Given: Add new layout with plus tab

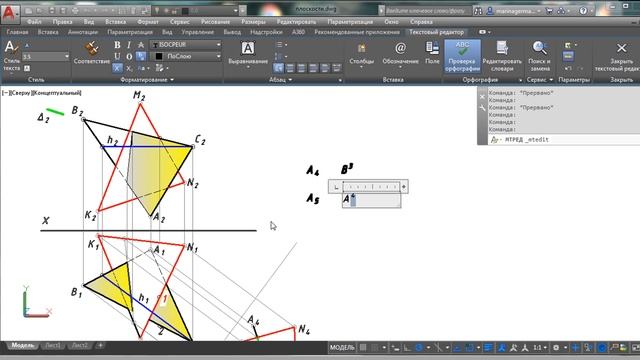Looking at the screenshot, I should point(100,346).
